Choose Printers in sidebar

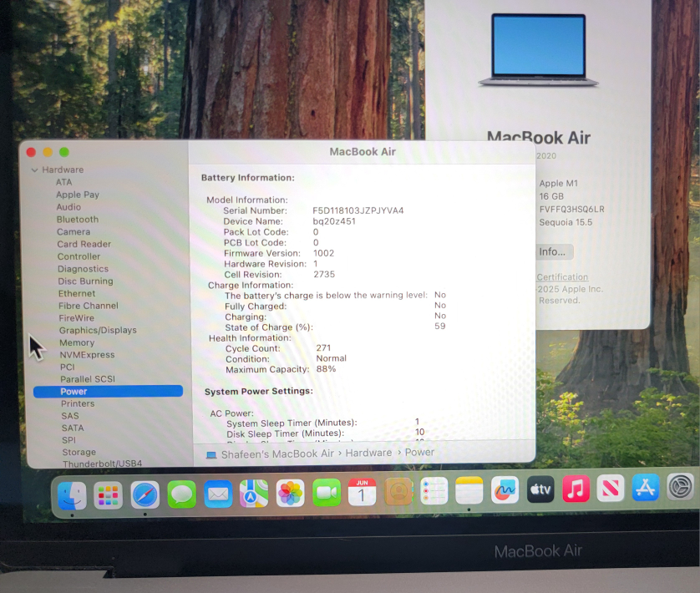[x=79, y=403]
